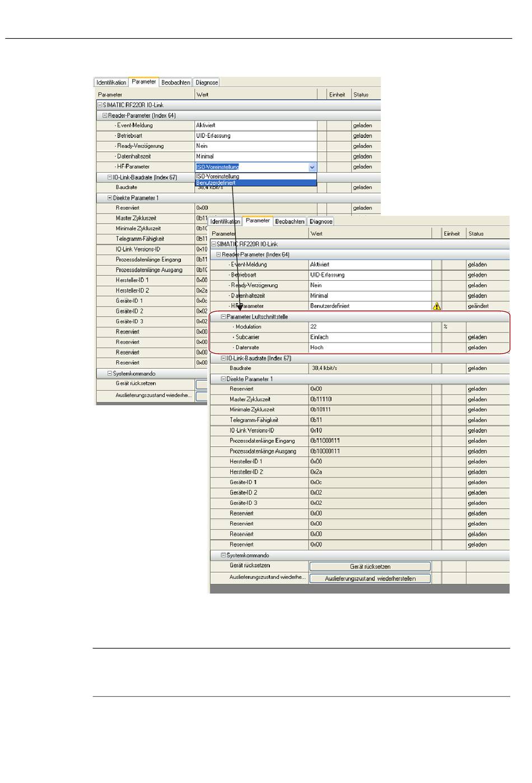Select Hersteller-ID 2 value 0x2a
Image resolution: width=532 pixels, height=783 pixels.
(370, 472)
